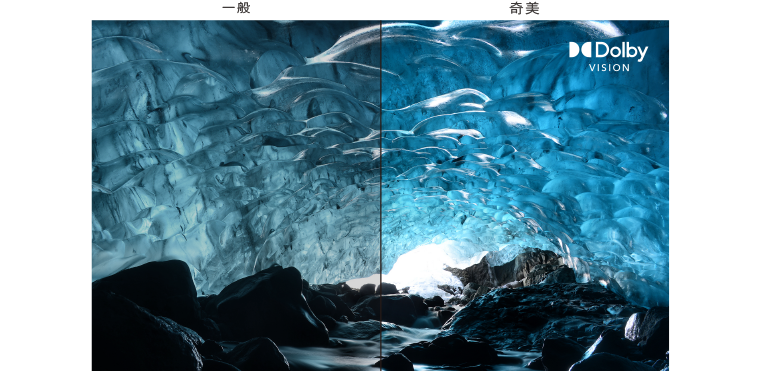This screenshot has height=371, width=760.
Task: Click the "VISION" text under Dolby
Action: click(609, 68)
